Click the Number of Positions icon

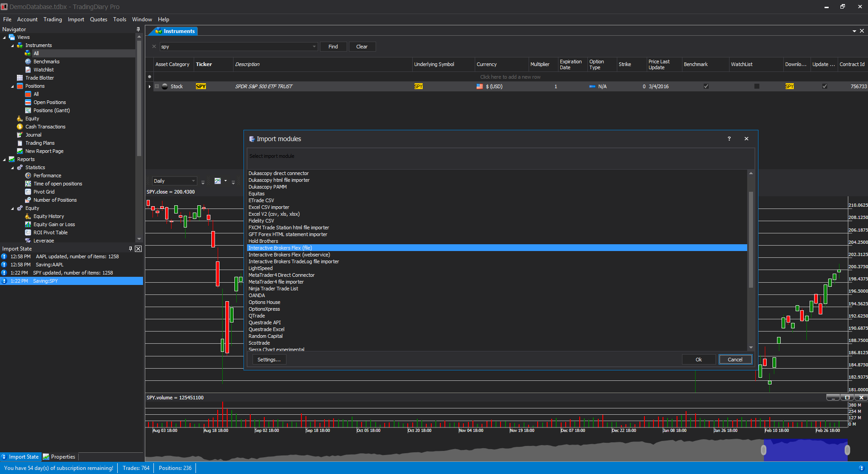pos(28,200)
